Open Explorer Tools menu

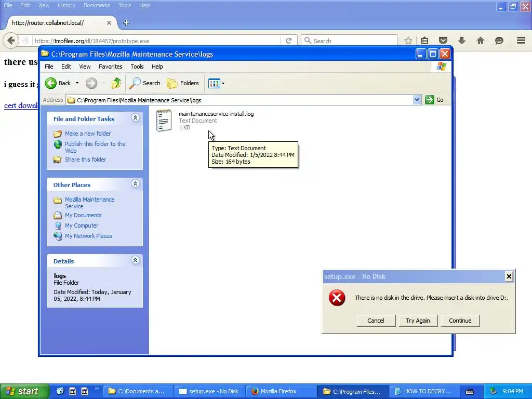[x=137, y=66]
